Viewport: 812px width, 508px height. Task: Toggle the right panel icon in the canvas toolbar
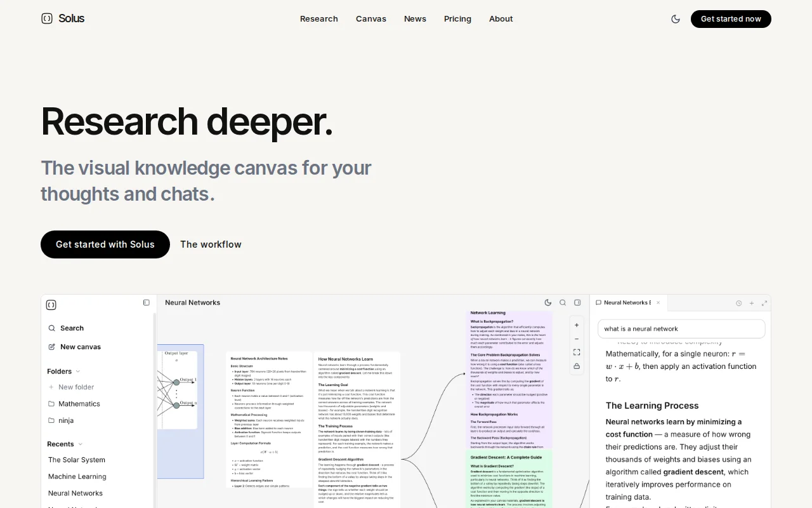coord(577,303)
